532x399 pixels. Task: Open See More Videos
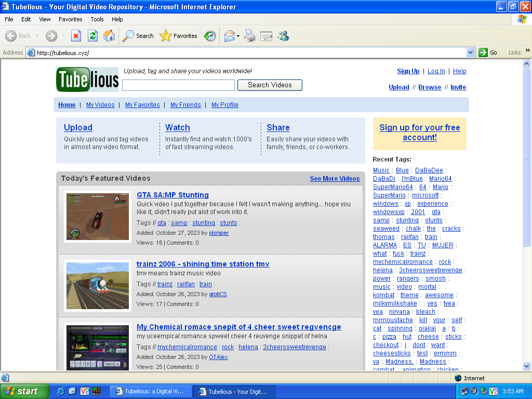pyautogui.click(x=335, y=178)
